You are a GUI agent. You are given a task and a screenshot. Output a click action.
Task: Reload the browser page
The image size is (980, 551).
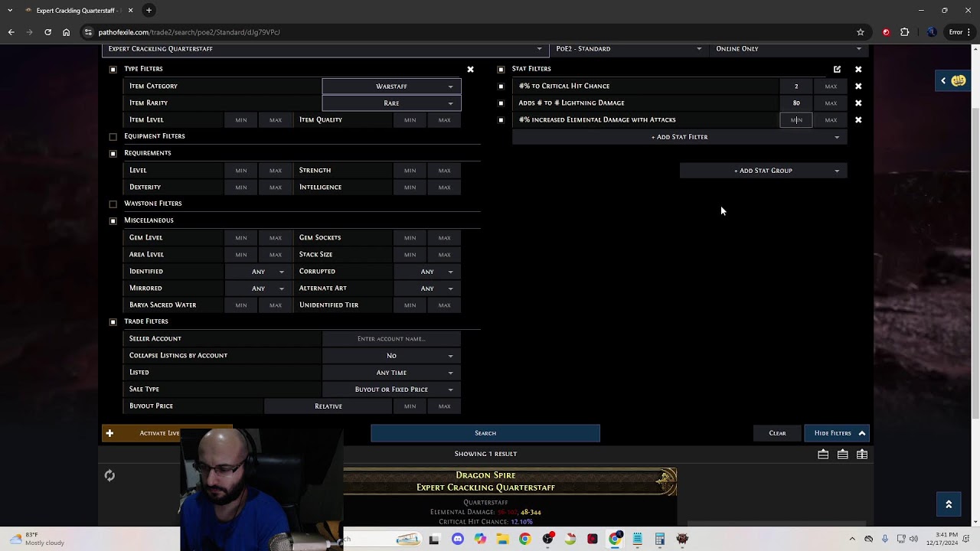pos(47,32)
